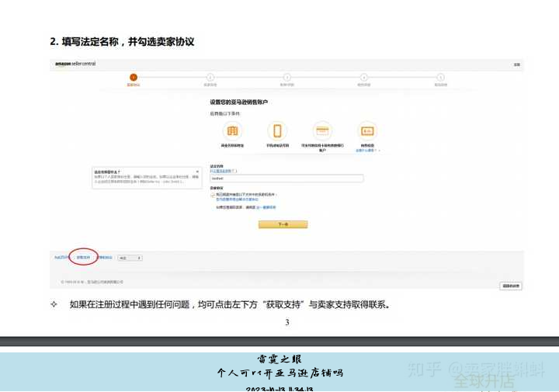Viewport: 559px width, 392px height.
Task: Click the tax information ID icon
Action: point(366,130)
